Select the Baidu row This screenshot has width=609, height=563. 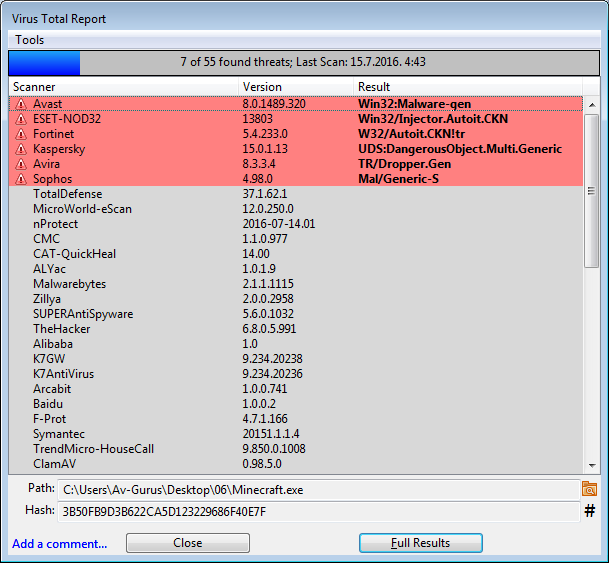(x=296, y=404)
